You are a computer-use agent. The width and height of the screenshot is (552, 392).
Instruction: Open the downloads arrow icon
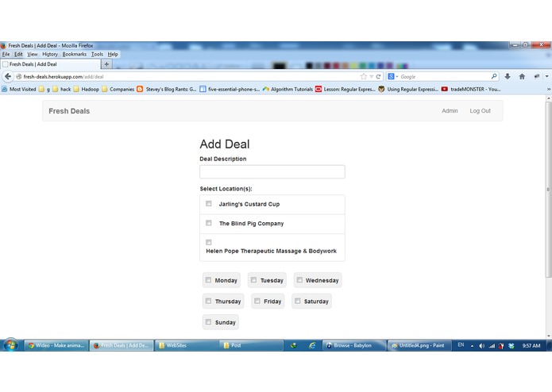click(508, 76)
